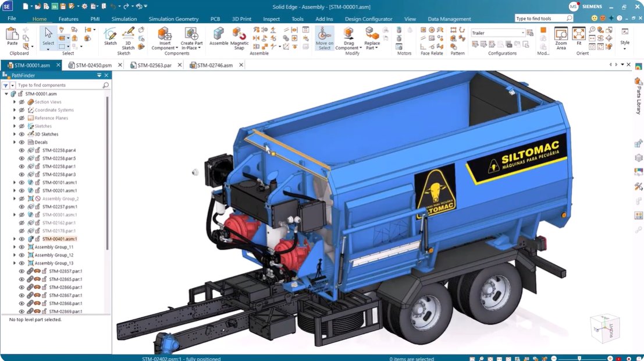Click the Solid Edge application button

[7, 6]
